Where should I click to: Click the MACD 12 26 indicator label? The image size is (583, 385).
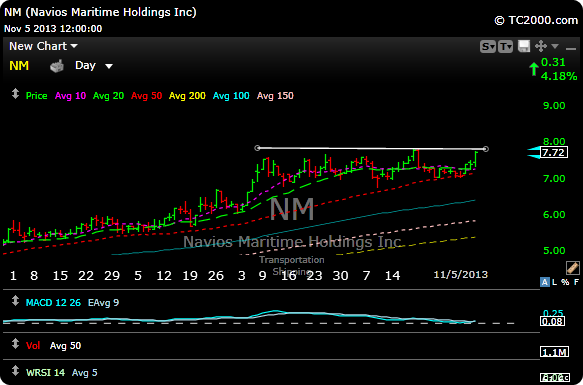tap(53, 303)
